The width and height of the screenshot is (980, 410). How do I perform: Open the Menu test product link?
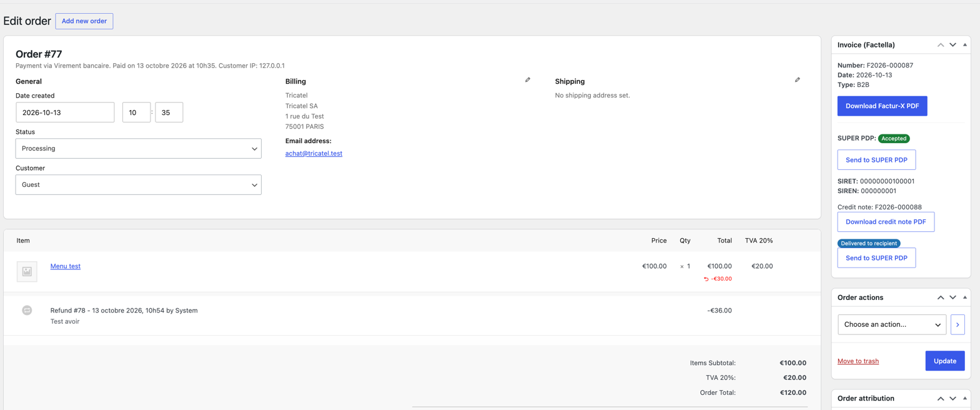[66, 266]
